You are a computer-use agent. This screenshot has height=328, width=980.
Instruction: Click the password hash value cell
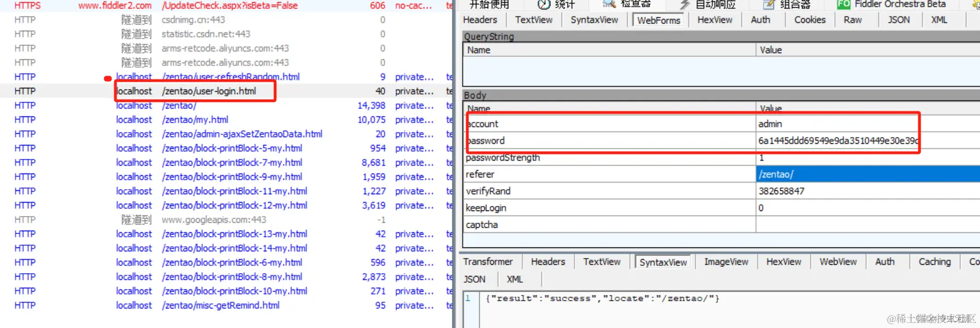(x=868, y=140)
